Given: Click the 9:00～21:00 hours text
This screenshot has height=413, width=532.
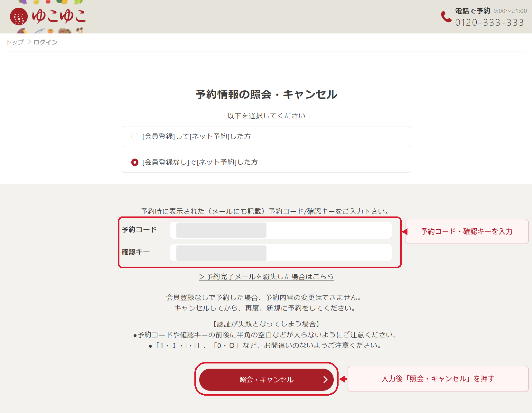Looking at the screenshot, I should [x=510, y=11].
